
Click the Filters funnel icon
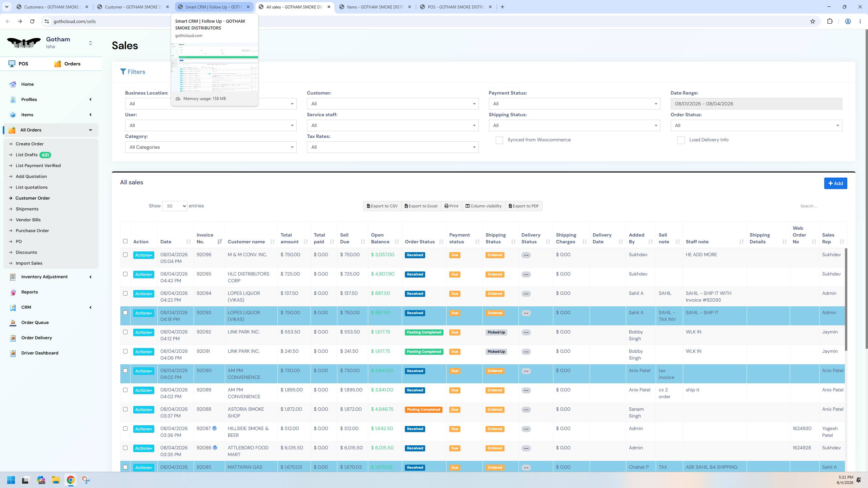coord(123,72)
